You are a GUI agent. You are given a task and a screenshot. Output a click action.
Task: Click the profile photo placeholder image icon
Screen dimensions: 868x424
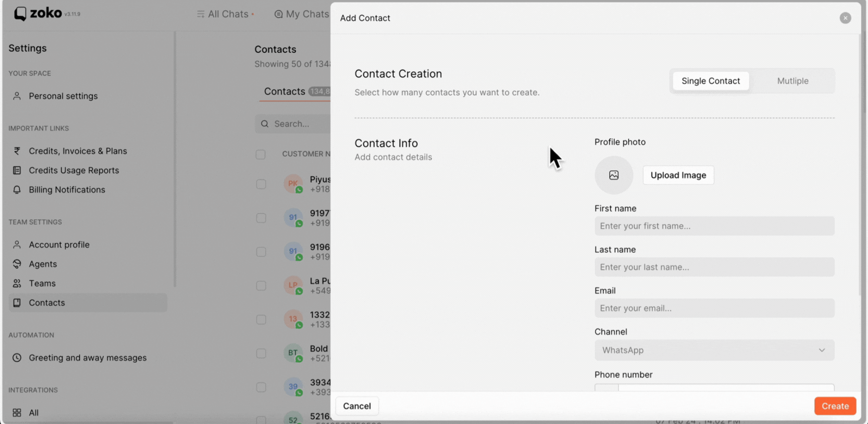tap(614, 175)
